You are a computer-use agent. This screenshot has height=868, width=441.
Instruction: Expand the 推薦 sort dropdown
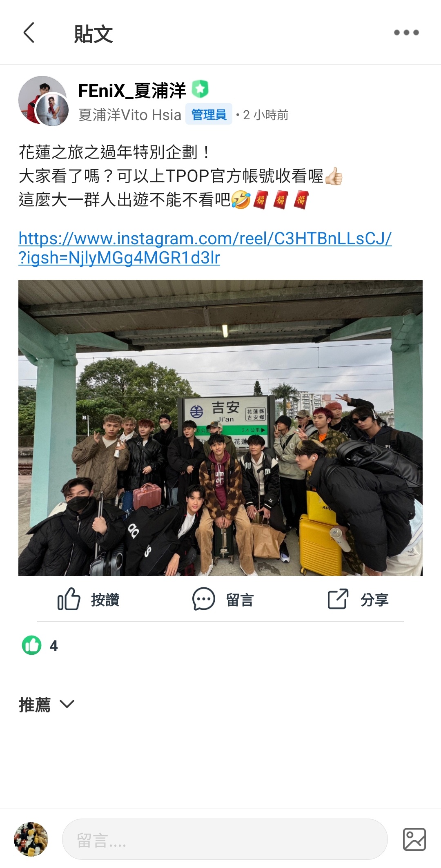tap(47, 705)
